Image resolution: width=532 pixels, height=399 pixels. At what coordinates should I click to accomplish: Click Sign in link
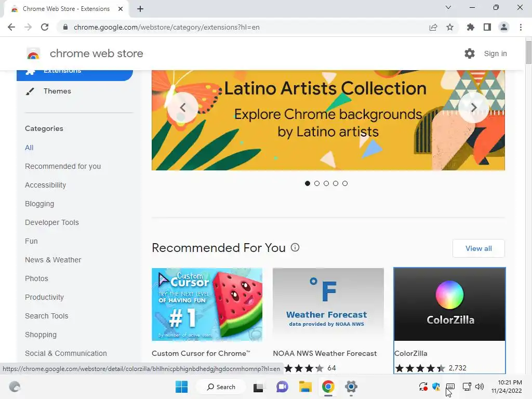click(495, 54)
